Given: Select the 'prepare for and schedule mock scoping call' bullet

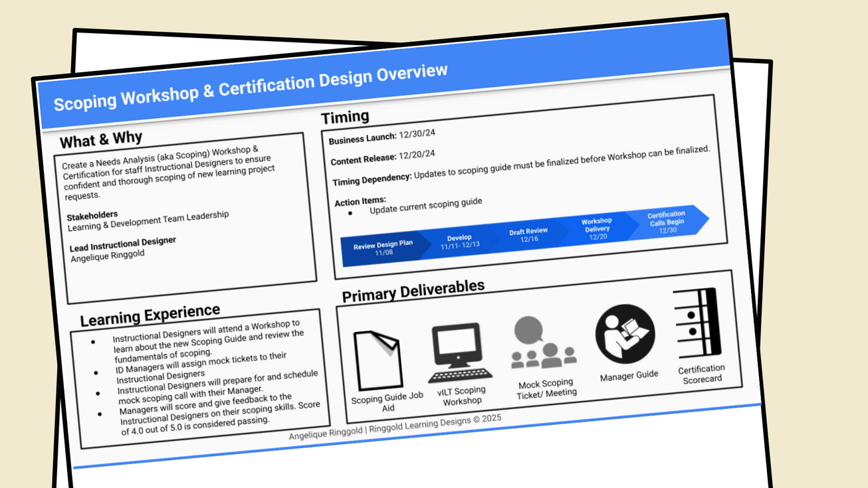Looking at the screenshot, I should (217, 388).
